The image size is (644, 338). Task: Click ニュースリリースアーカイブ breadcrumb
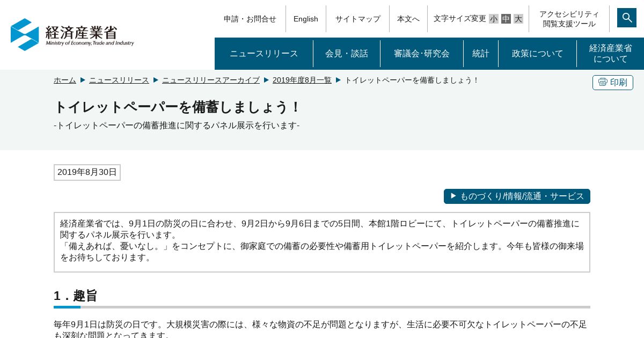[211, 80]
